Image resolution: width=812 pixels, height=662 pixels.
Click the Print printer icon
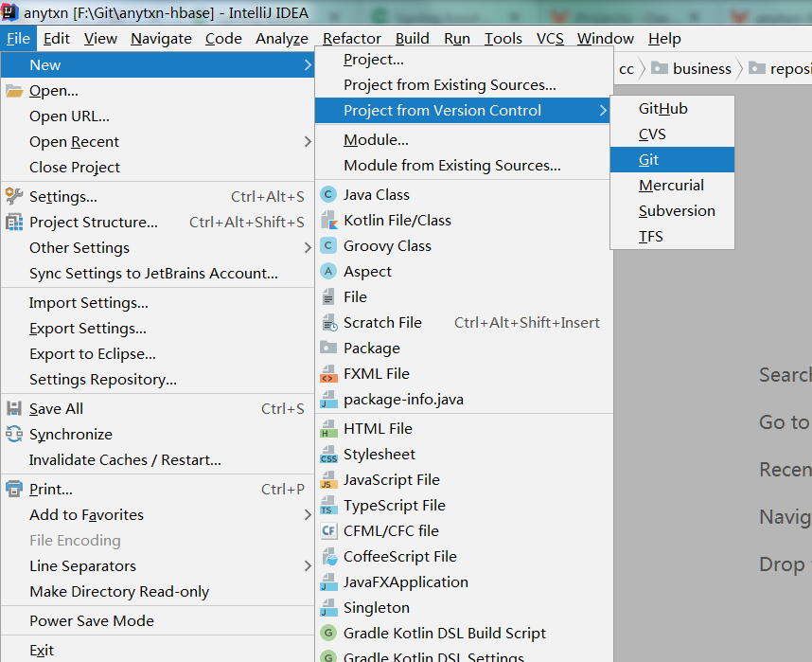pos(14,489)
